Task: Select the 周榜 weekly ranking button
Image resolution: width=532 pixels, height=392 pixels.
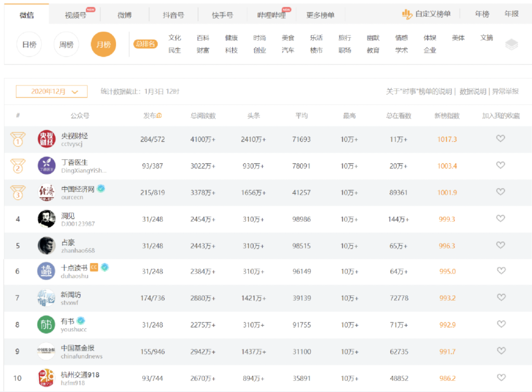Action: point(66,44)
